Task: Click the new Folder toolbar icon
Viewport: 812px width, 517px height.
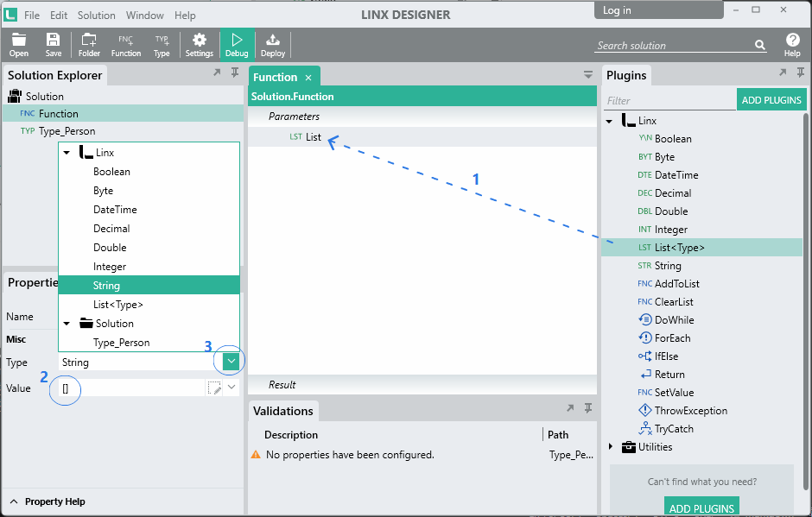Action: coord(89,40)
